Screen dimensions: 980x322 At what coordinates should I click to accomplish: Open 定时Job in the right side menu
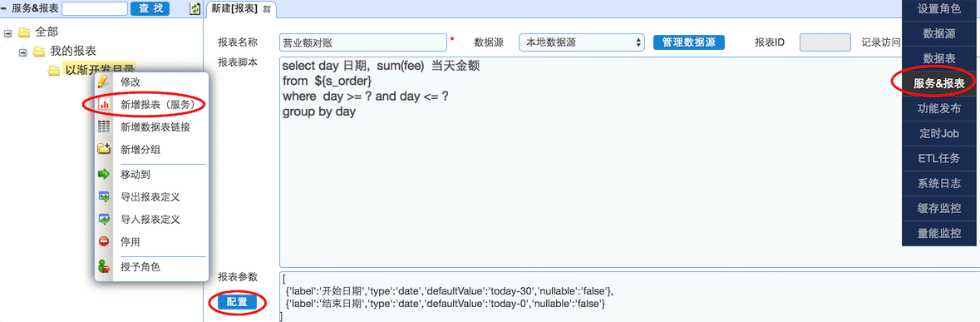coord(939,133)
